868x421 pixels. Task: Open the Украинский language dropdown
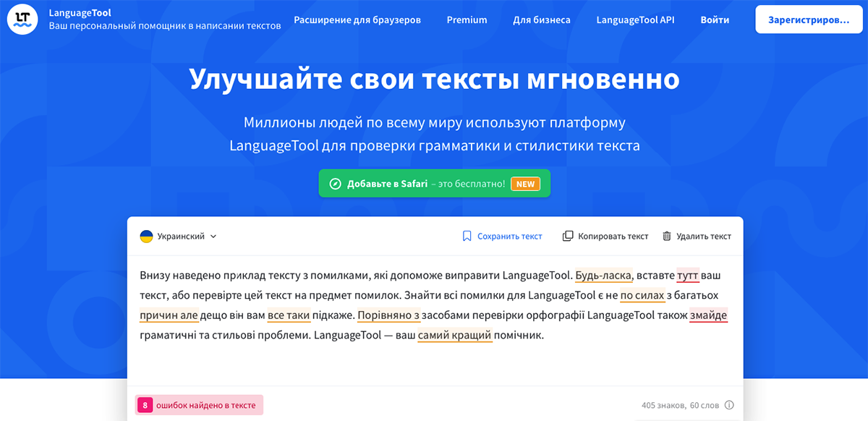click(180, 235)
